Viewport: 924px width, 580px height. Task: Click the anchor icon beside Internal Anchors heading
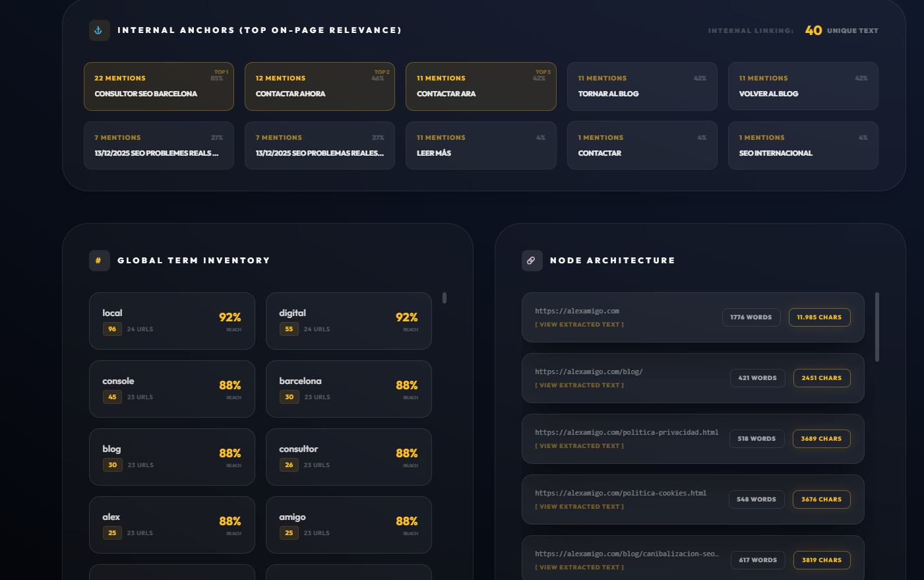[x=99, y=30]
